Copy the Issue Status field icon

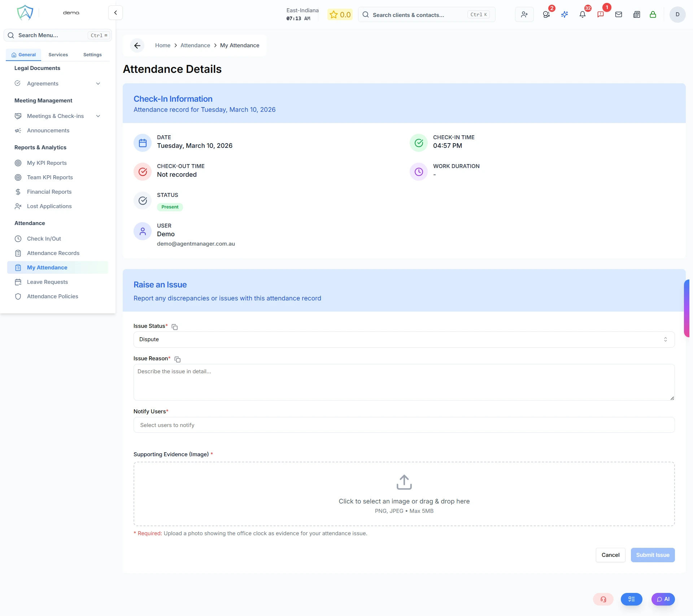pyautogui.click(x=175, y=327)
